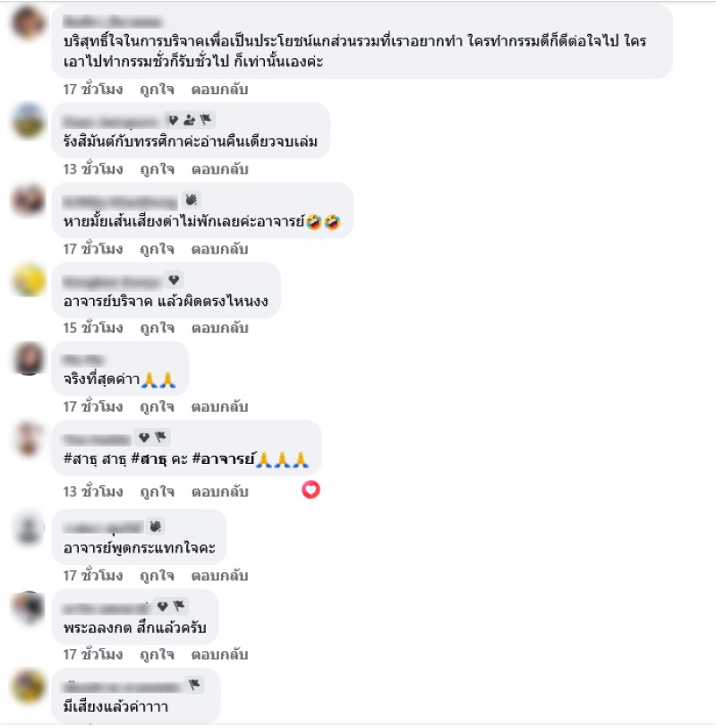Click the red heart reaction icon
716x728 pixels.
311,490
